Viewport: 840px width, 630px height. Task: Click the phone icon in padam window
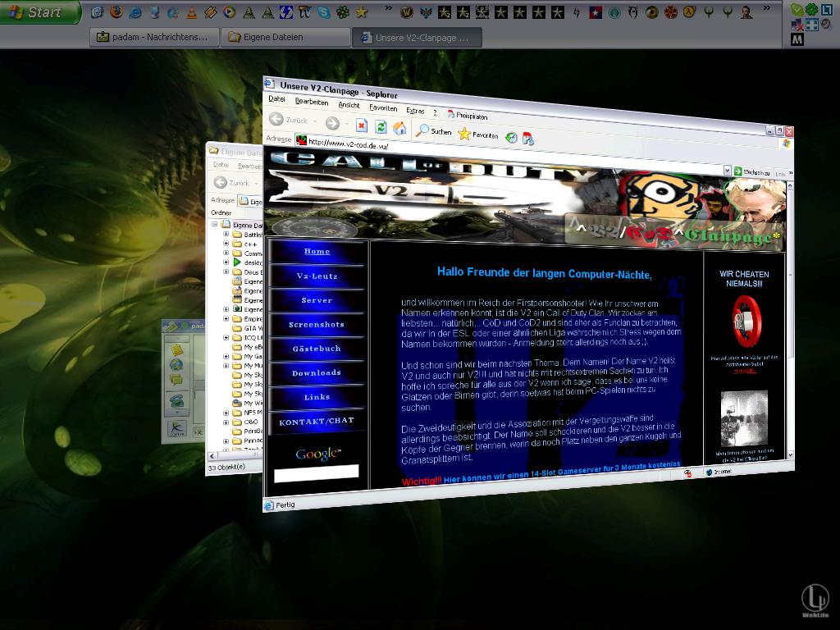(x=176, y=400)
